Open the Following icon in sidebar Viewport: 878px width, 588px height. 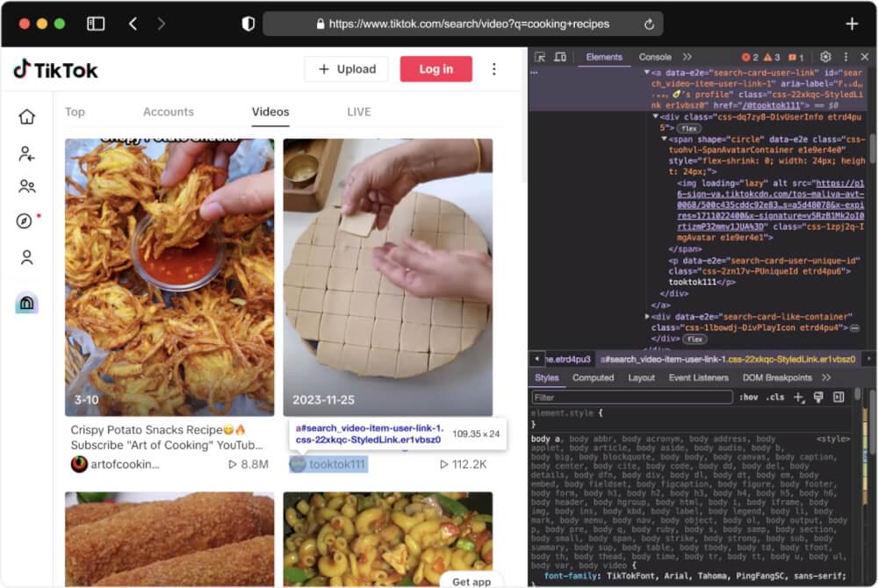click(x=26, y=154)
